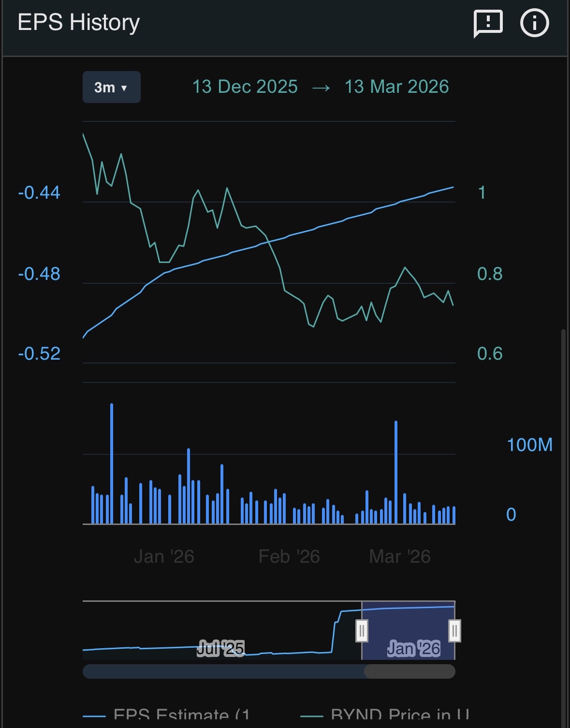570x728 pixels.
Task: Click the EPS History panel title
Action: (79, 23)
